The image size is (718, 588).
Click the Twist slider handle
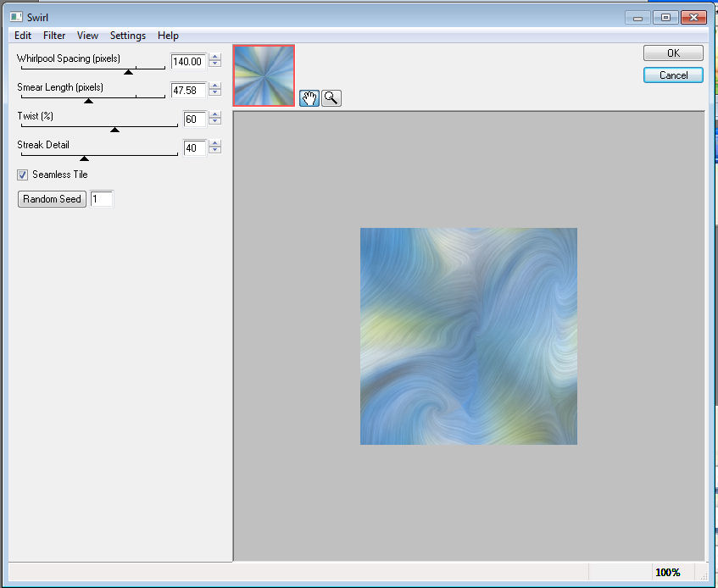pos(115,129)
